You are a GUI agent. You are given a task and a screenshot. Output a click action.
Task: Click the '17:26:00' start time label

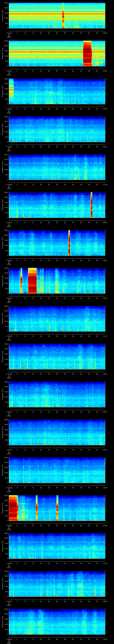tap(9, 184)
